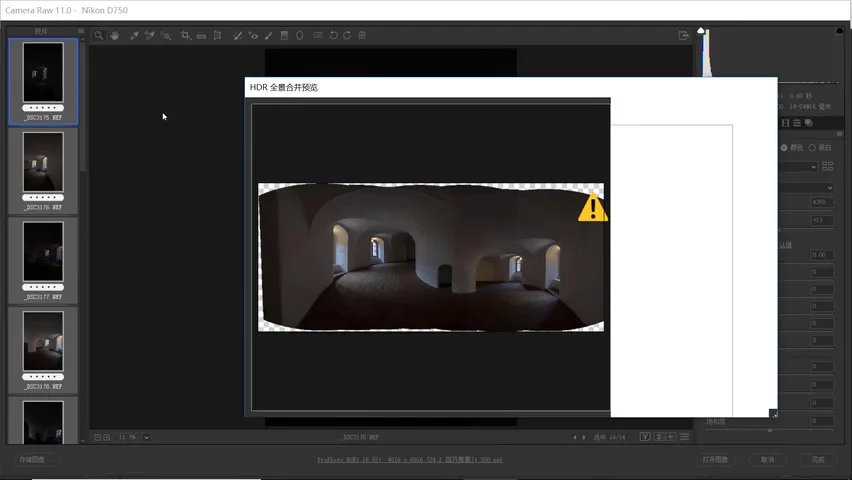Select the Color Sampler tool
The height and width of the screenshot is (480, 852).
(x=149, y=35)
